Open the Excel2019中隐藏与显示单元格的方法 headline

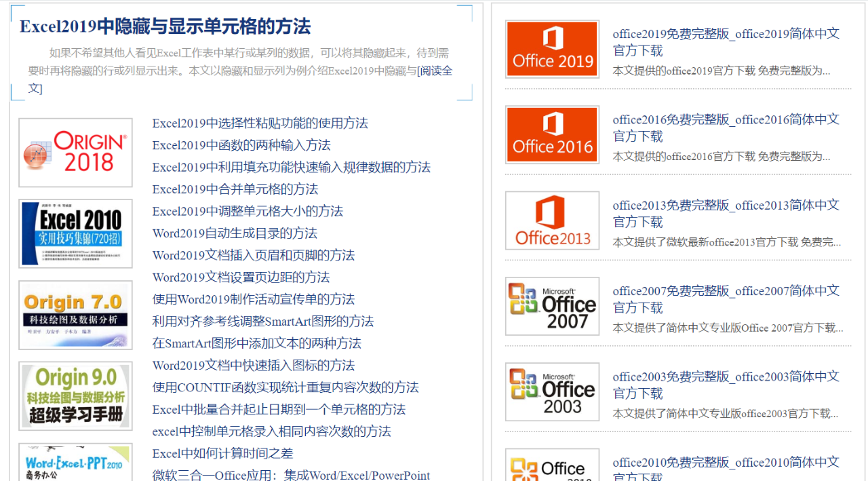[165, 26]
